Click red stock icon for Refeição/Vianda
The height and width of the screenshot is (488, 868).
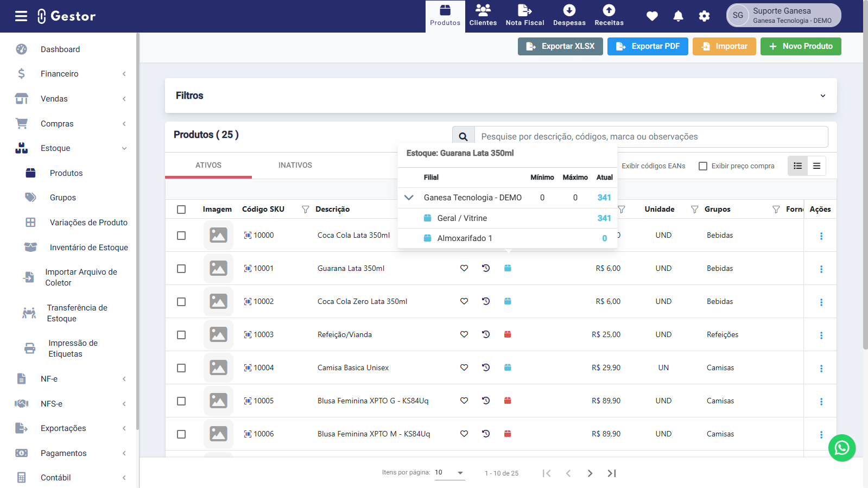(x=508, y=334)
